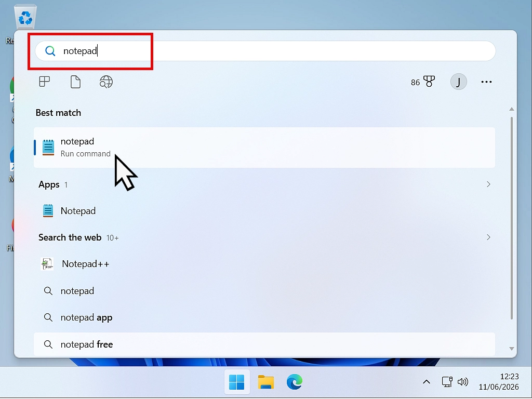Screen dimensions: 532x399
Task: Open the three-dot more options menu
Action: pos(486,82)
